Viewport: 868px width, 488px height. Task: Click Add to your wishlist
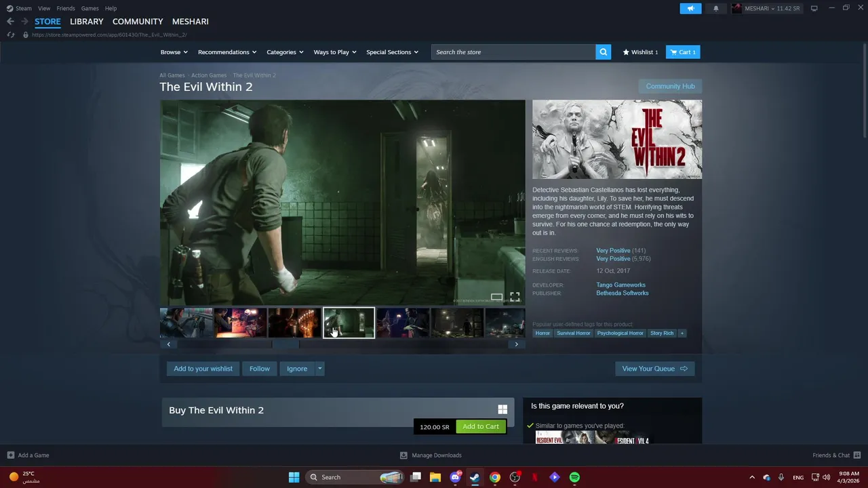[x=203, y=369]
